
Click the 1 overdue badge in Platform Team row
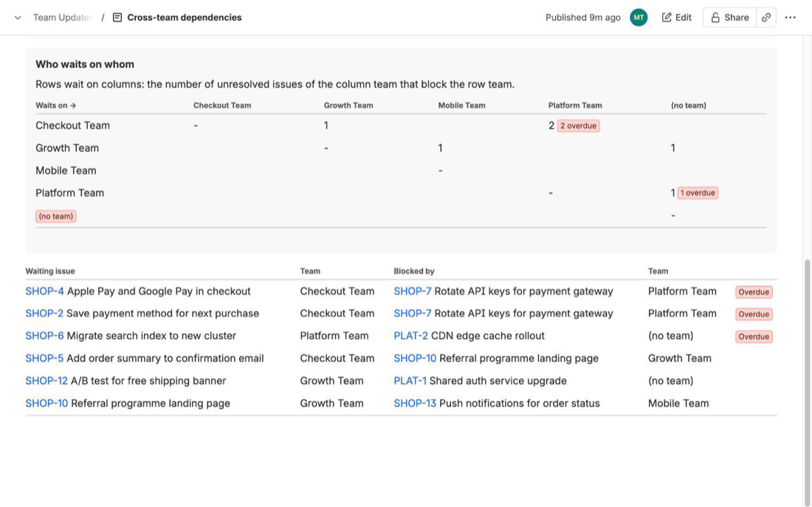[x=698, y=193]
